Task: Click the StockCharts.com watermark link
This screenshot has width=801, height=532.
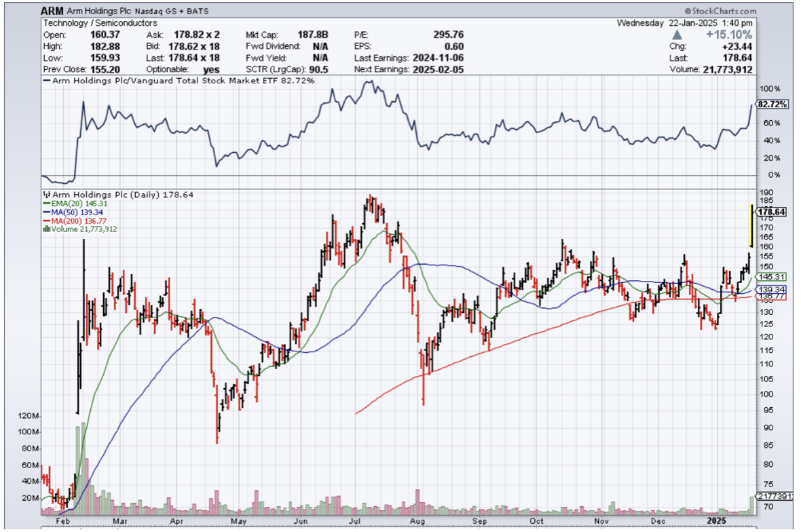Action: (724, 12)
